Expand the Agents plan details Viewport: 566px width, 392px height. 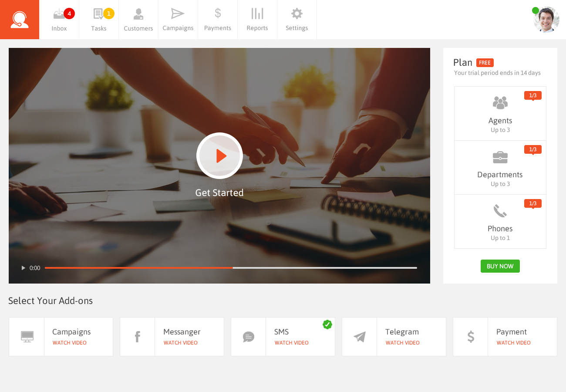[500, 113]
